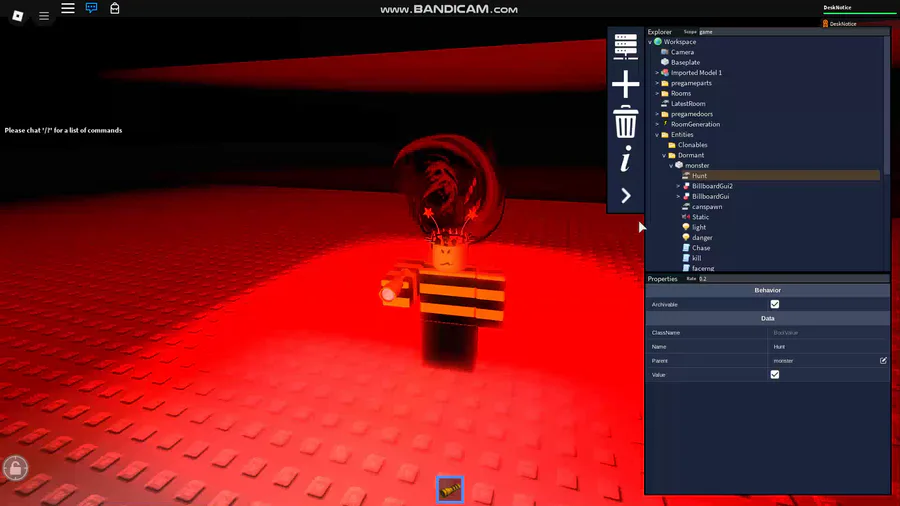Select the kill script row
900x506 pixels.
pos(696,258)
